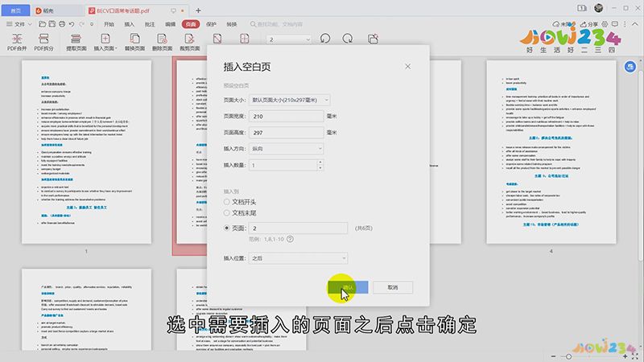Click the help icon beside range example

290,239
